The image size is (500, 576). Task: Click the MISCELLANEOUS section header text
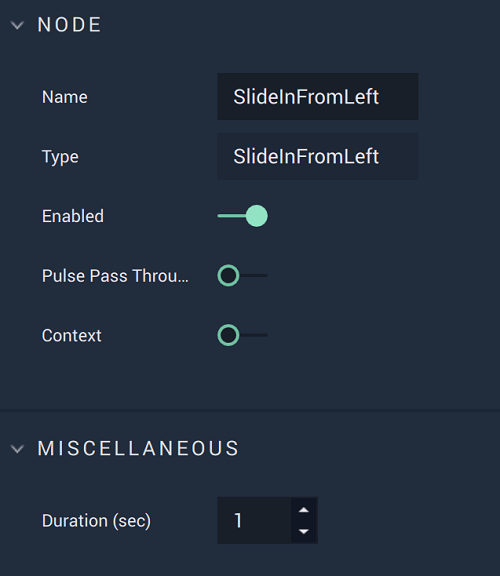pyautogui.click(x=138, y=449)
